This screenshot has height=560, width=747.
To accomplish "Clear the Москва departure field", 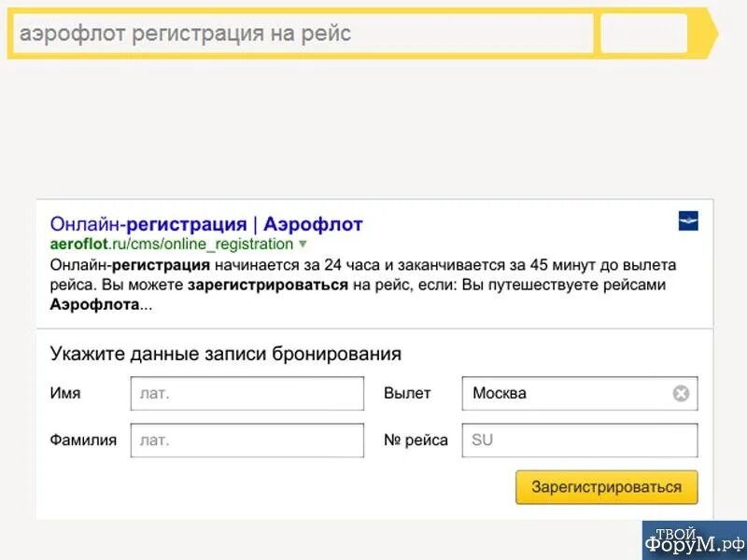I will [681, 393].
